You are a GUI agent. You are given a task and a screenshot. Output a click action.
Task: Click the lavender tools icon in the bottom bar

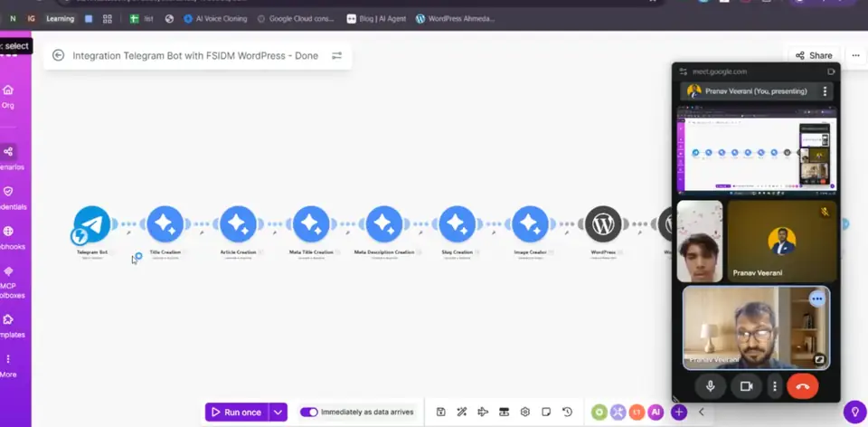click(618, 412)
